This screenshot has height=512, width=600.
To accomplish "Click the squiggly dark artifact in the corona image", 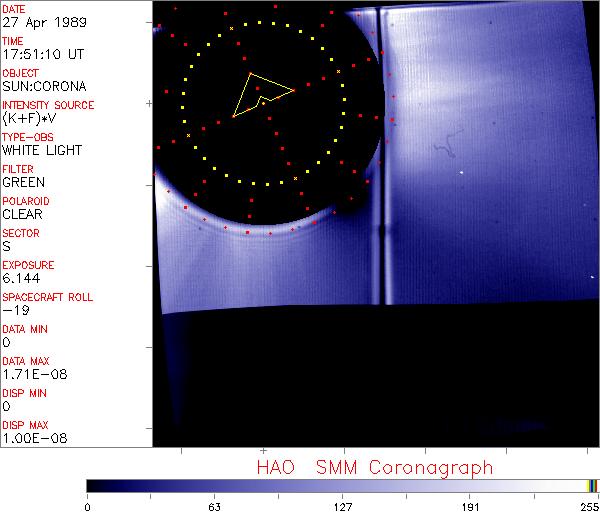I will click(444, 151).
